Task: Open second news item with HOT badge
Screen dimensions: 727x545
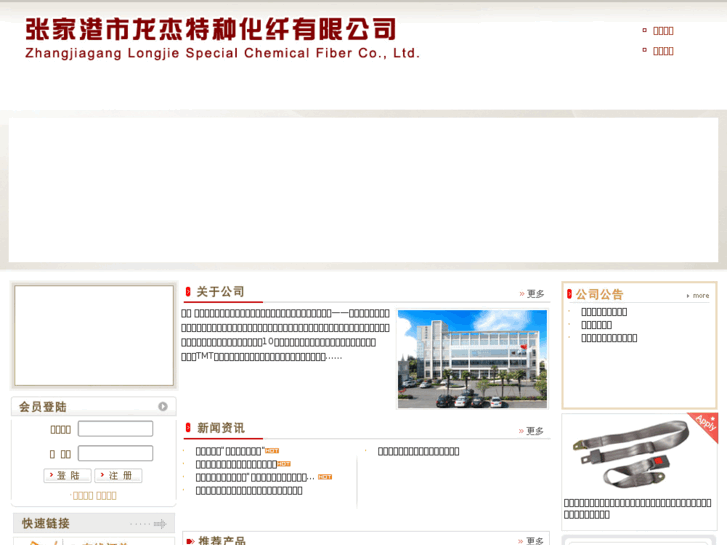Action: [236, 464]
